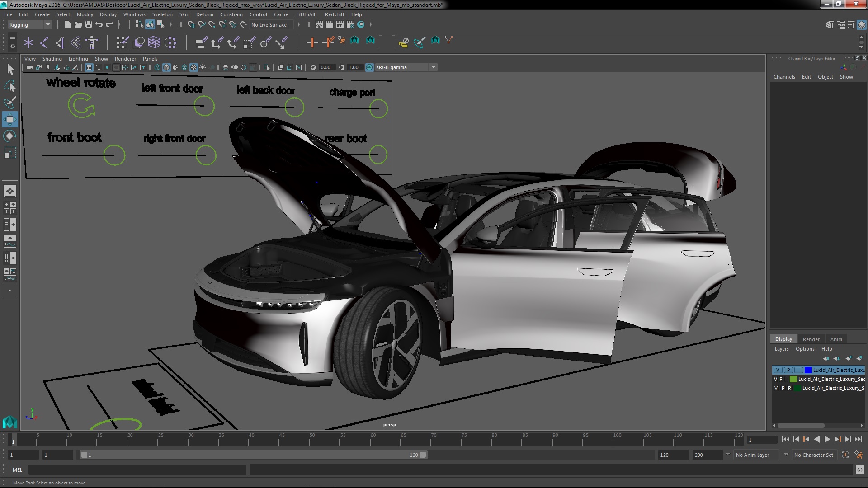The height and width of the screenshot is (488, 868).
Task: Select the Scale tool in the toolbox
Action: pos(9,153)
